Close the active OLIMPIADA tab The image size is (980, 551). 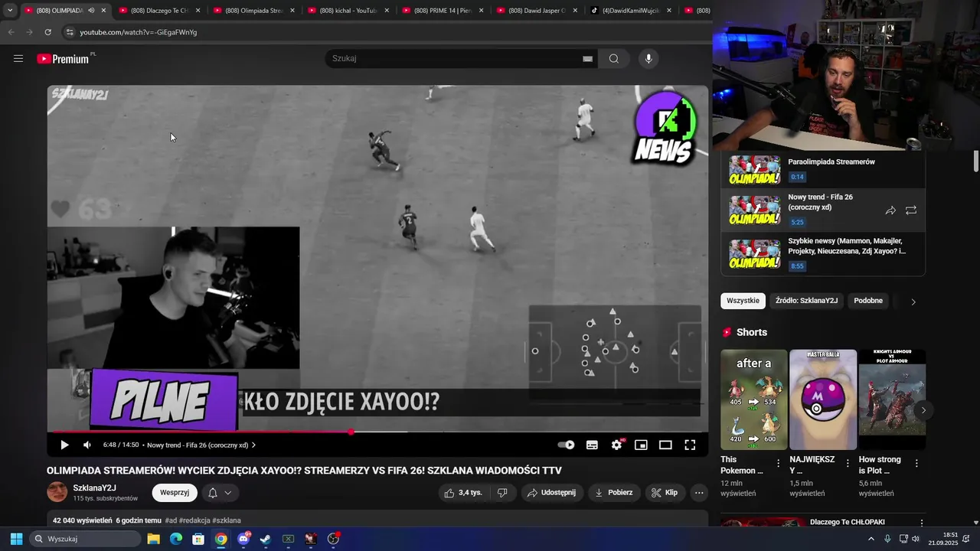pos(103,11)
